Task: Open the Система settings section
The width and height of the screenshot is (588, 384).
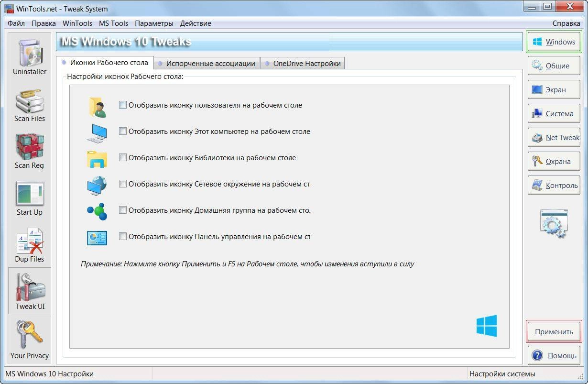Action: tap(554, 113)
